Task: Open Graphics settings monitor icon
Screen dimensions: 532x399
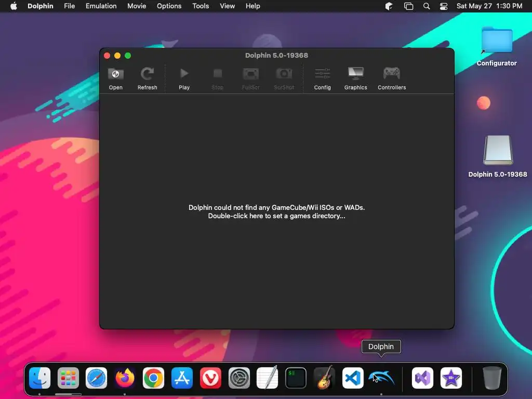Action: point(355,73)
